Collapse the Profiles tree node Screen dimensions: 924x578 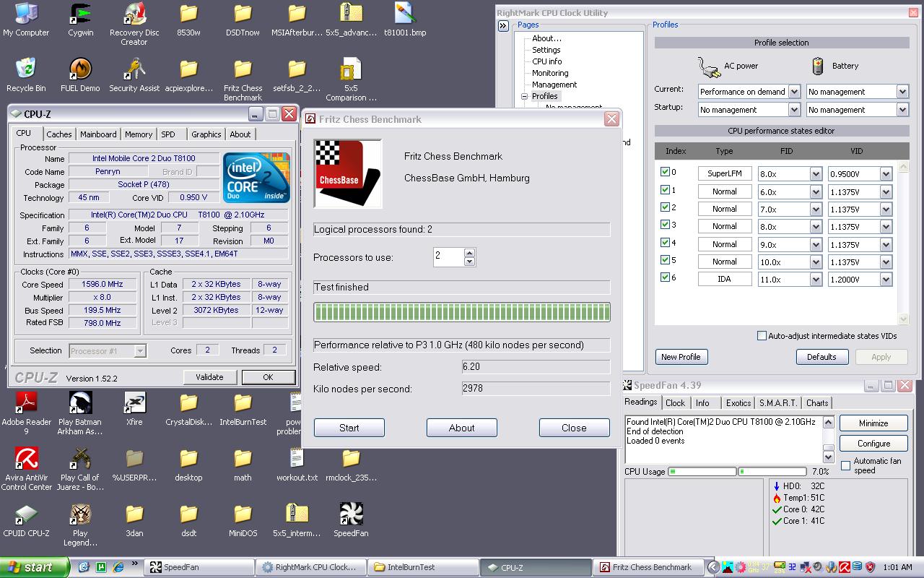point(525,96)
